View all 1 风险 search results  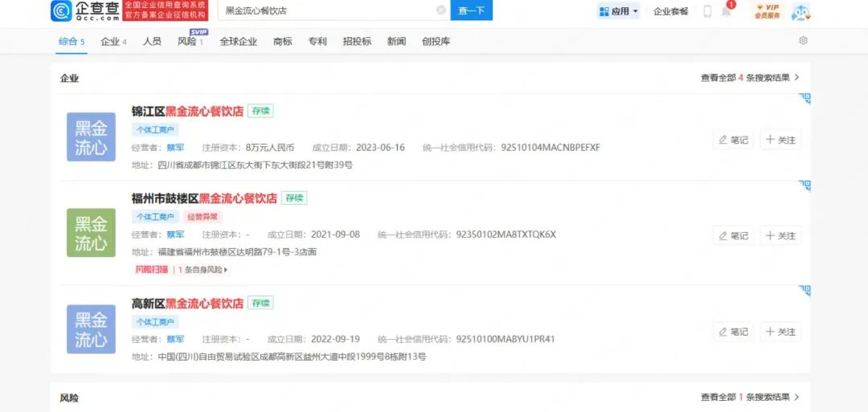750,397
